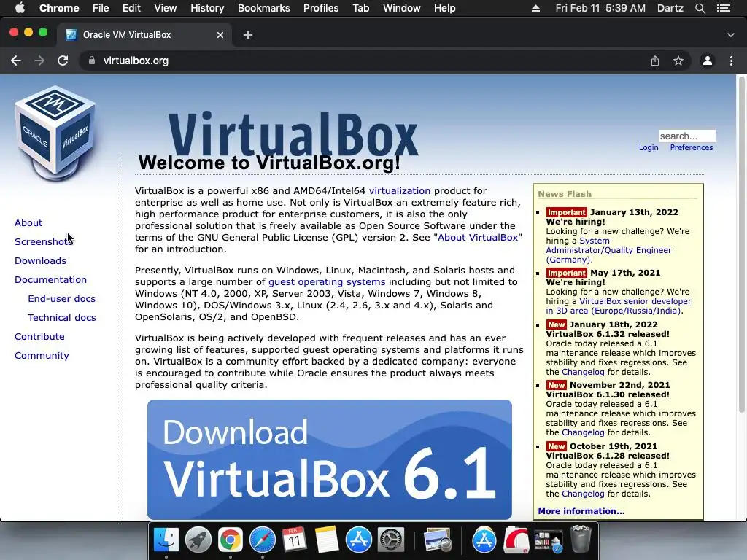Click the eject icon in menu bar

point(535,8)
